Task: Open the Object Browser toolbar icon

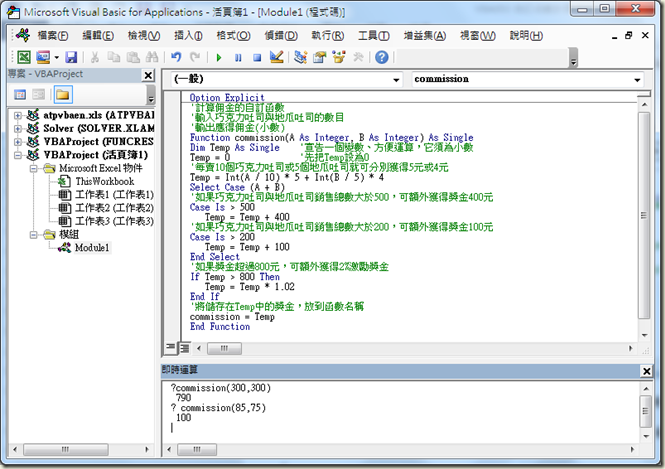Action: click(x=339, y=57)
